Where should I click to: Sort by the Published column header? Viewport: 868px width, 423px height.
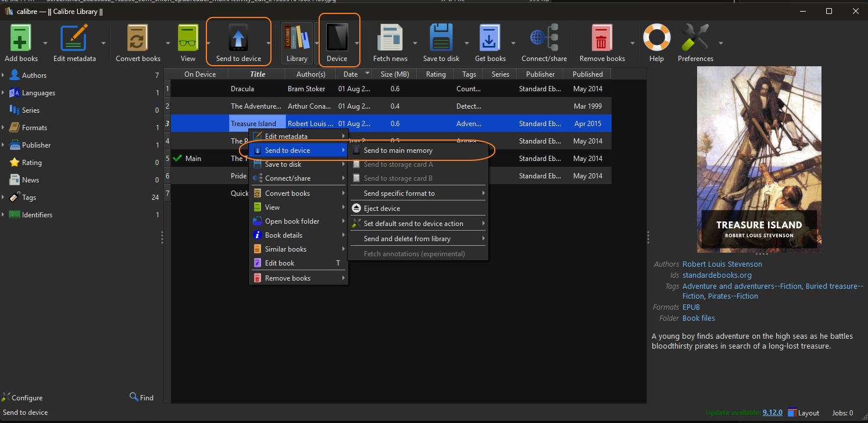[x=587, y=74]
